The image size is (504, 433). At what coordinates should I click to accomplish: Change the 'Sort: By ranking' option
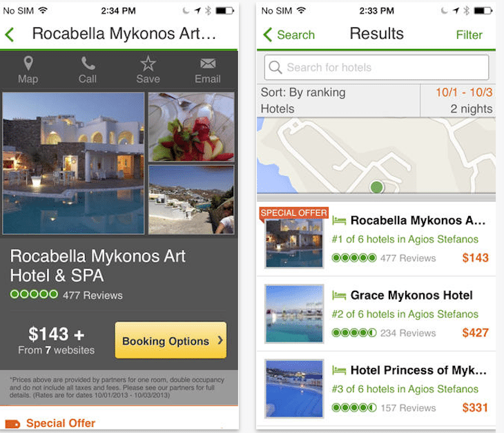click(x=303, y=93)
